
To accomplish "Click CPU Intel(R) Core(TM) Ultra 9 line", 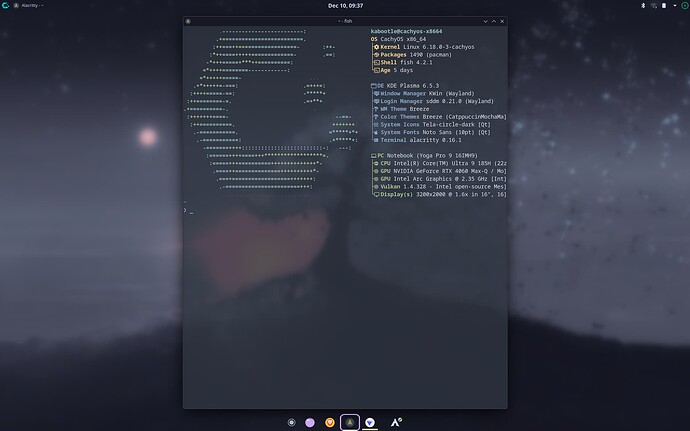I will (x=440, y=163).
